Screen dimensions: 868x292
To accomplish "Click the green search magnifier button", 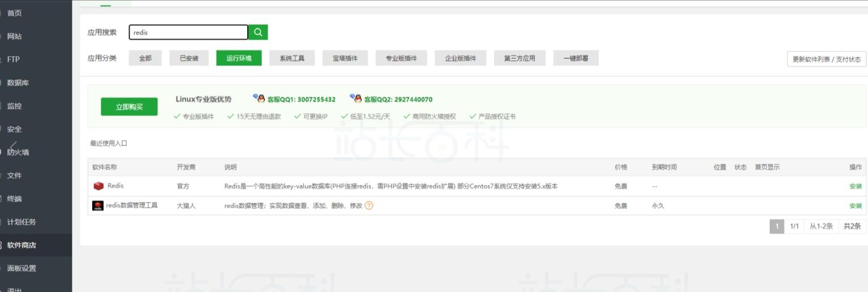I will 258,32.
